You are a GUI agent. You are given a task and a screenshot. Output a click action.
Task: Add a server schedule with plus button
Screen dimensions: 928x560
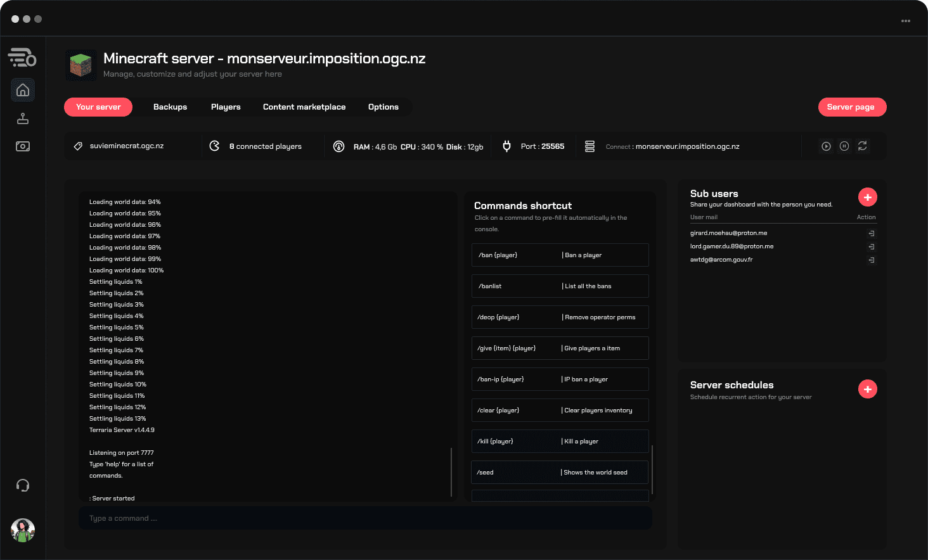868,389
